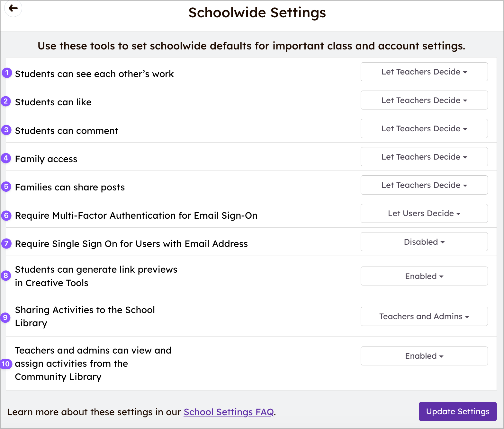
Task: Open the Families can share posts dropdown
Action: [x=424, y=185]
